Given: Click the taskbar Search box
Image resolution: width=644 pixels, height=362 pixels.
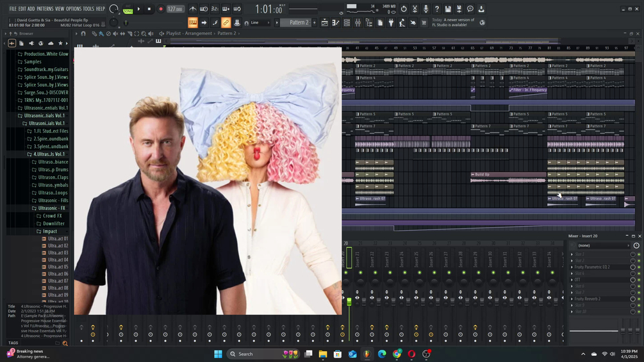Looking at the screenshot, I should (x=263, y=354).
